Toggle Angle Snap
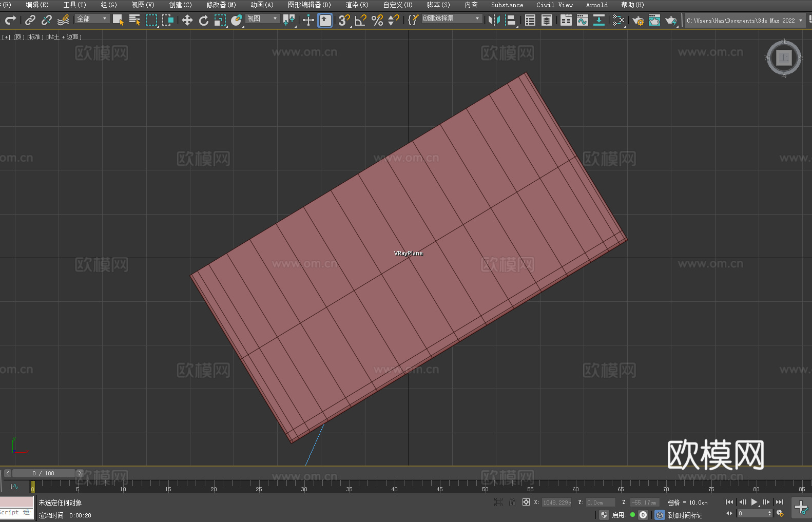The height and width of the screenshot is (522, 812). 361,20
